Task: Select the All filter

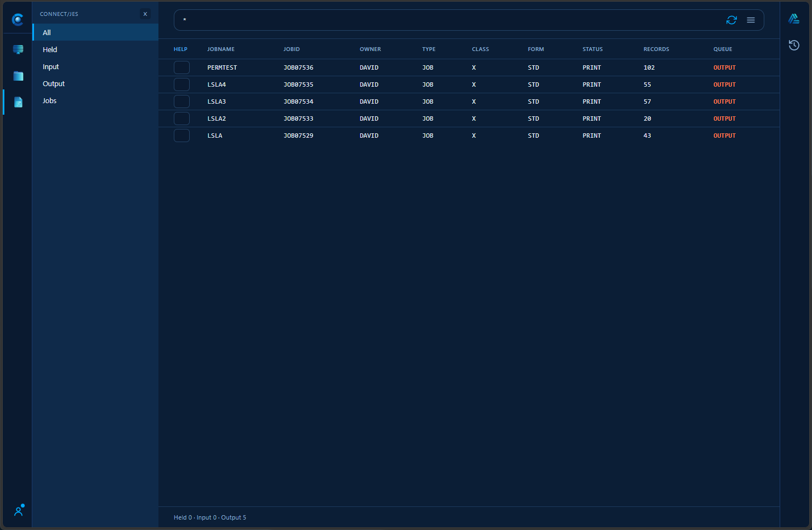Action: pos(95,32)
